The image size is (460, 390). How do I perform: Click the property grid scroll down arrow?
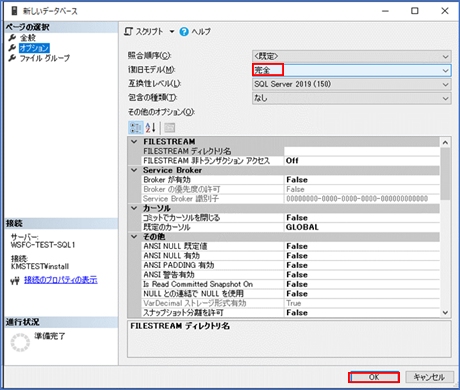pyautogui.click(x=445, y=312)
